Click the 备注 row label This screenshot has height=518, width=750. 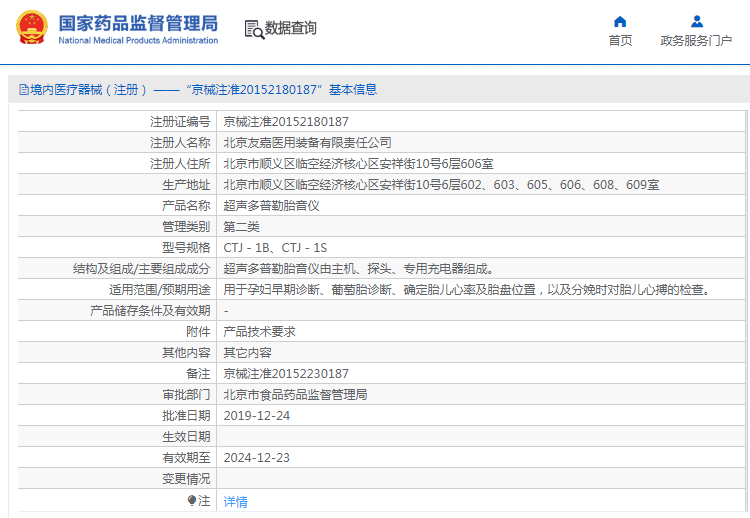point(198,374)
